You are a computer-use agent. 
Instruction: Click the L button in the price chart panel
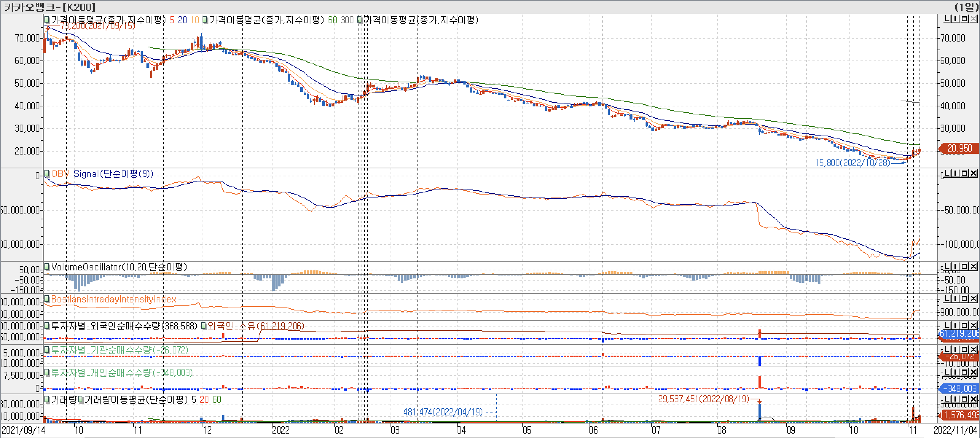pyautogui.click(x=948, y=18)
